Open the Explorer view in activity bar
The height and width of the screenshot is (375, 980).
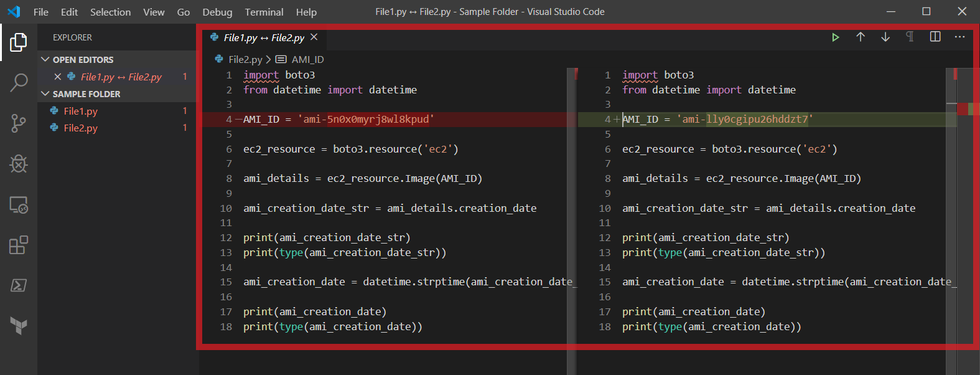(x=19, y=42)
